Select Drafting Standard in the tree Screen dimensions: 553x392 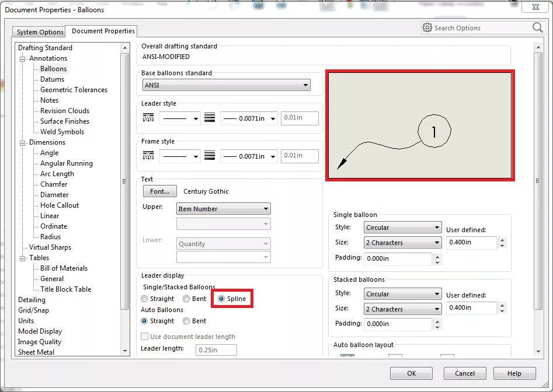[x=45, y=48]
